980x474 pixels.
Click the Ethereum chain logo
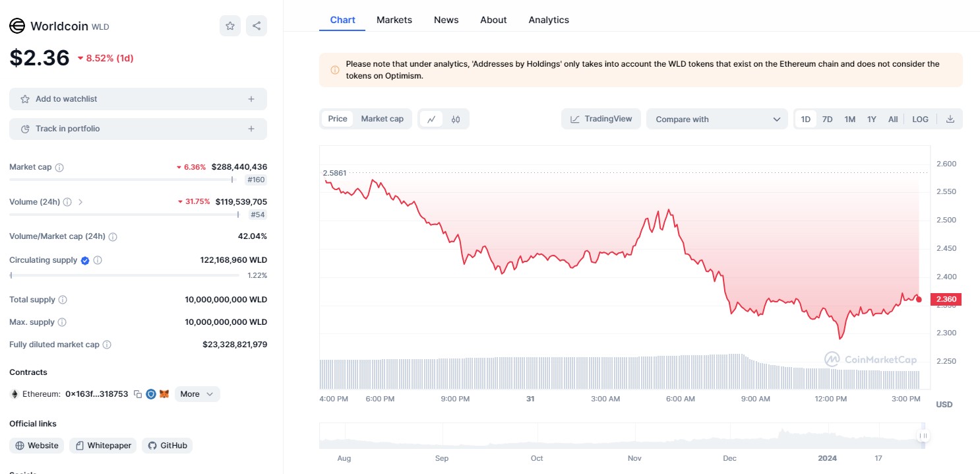15,394
